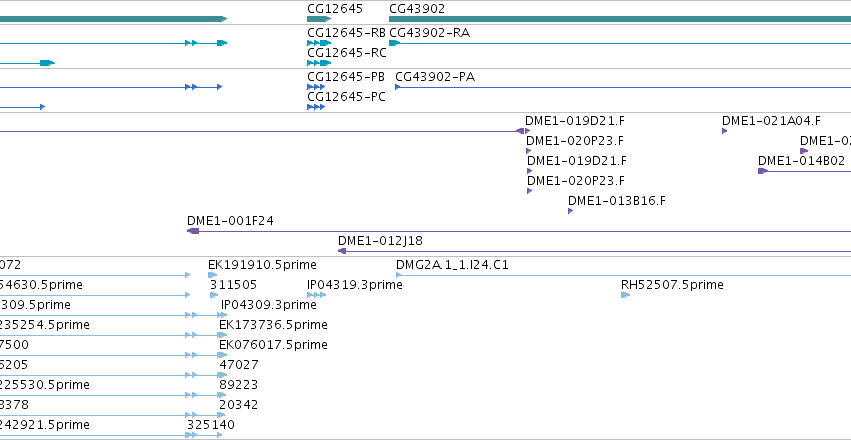
Task: Click the RH52507.5prime EST label
Action: [x=672, y=285]
